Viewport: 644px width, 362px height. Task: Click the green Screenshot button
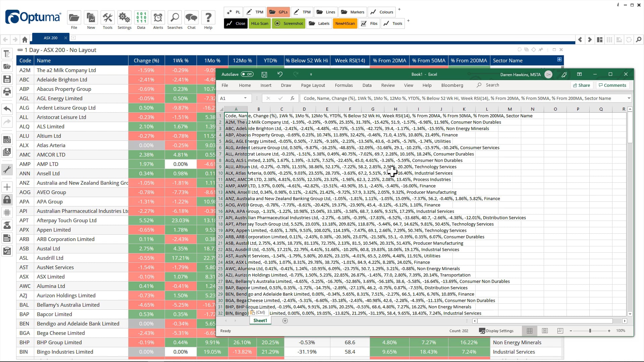pyautogui.click(x=288, y=23)
